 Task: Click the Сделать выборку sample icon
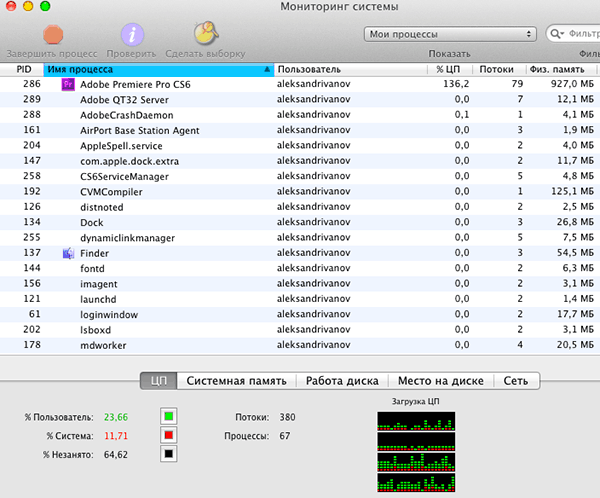coord(206,33)
